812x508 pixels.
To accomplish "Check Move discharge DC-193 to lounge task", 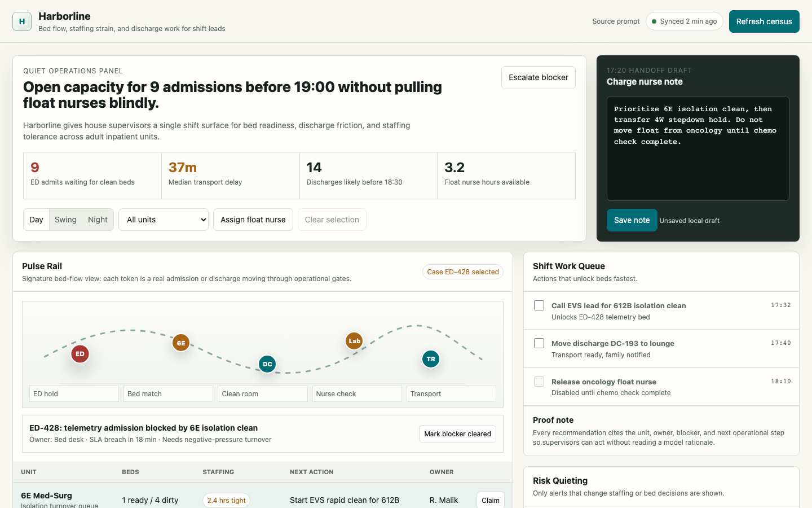I will tap(539, 343).
